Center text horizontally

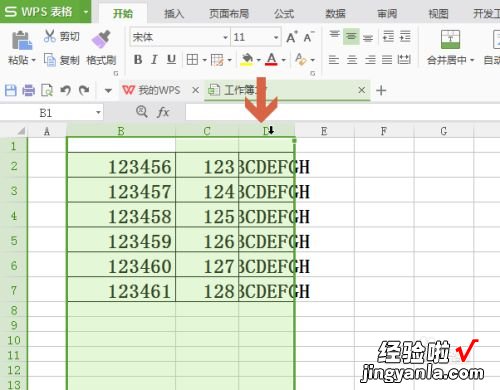click(352, 60)
